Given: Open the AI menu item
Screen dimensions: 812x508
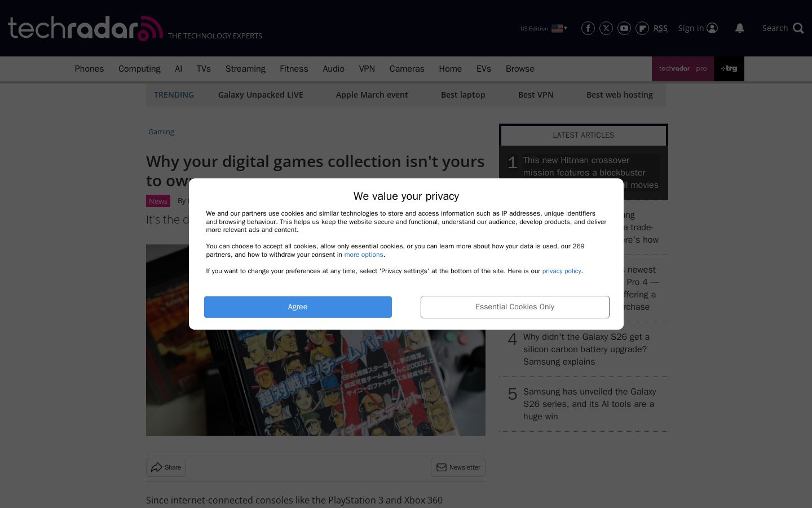Looking at the screenshot, I should [x=179, y=69].
